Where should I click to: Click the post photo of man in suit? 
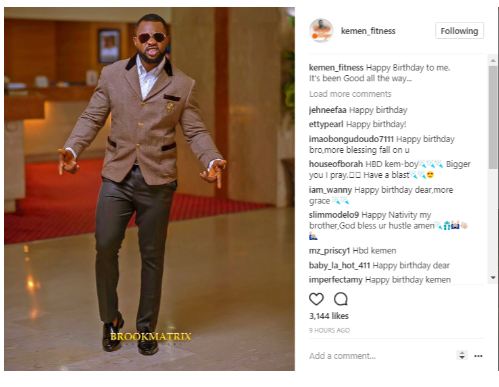149,189
